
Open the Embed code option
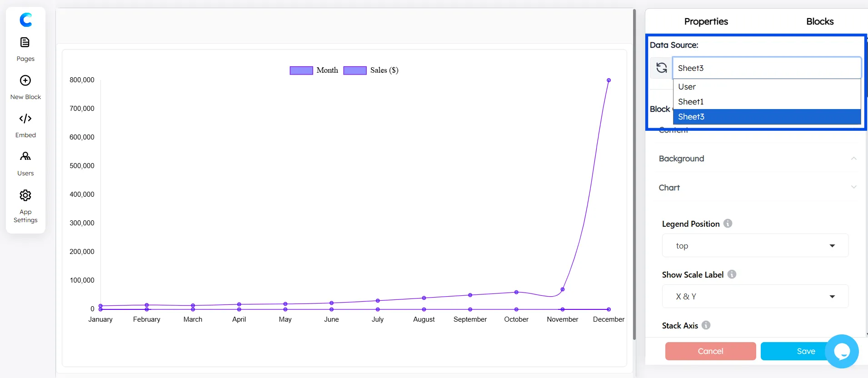pyautogui.click(x=25, y=125)
